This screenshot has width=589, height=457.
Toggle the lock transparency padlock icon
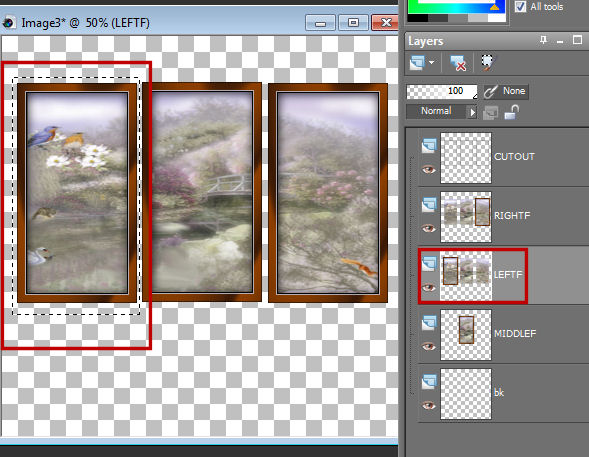point(511,112)
